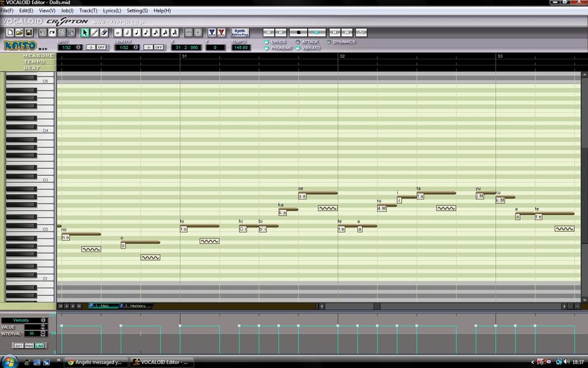The image size is (588, 368).
Task: Click the save file icon
Action: point(29,33)
